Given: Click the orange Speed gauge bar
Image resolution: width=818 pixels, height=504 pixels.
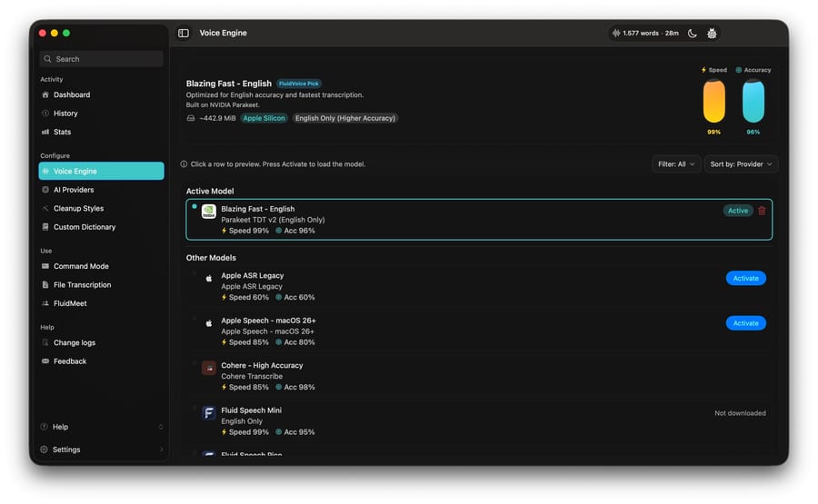Looking at the screenshot, I should tap(713, 101).
